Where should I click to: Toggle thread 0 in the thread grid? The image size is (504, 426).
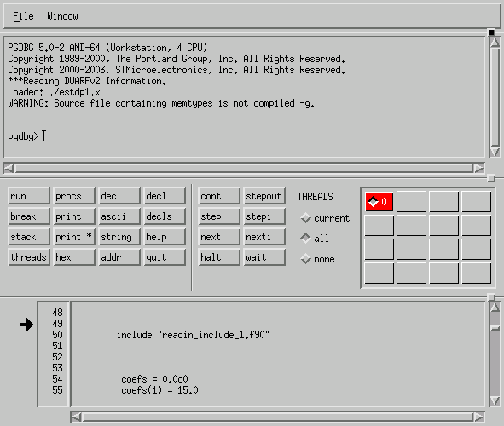[379, 202]
